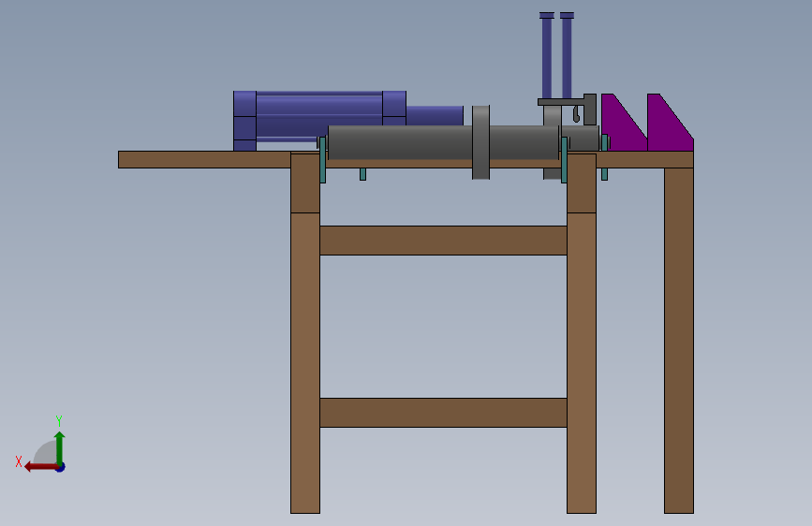812x526 pixels.
Task: Select the upper horizontal brown crossbar
Action: [443, 241]
